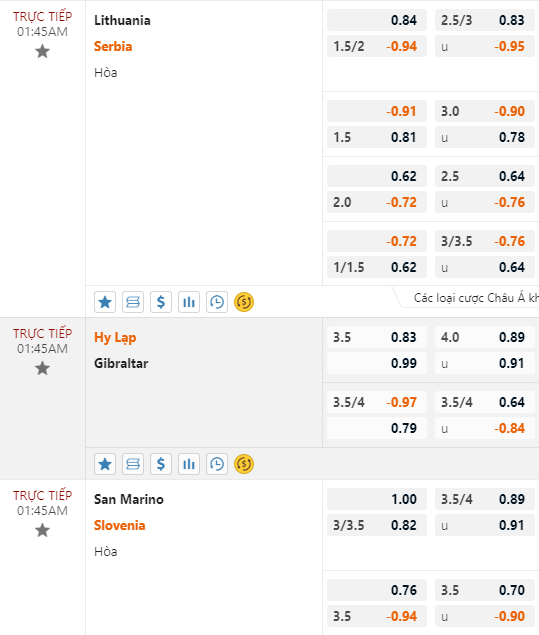Select Slovenia handicap 3/3.5 odds 0.82
The height and width of the screenshot is (635, 539).
click(x=377, y=525)
